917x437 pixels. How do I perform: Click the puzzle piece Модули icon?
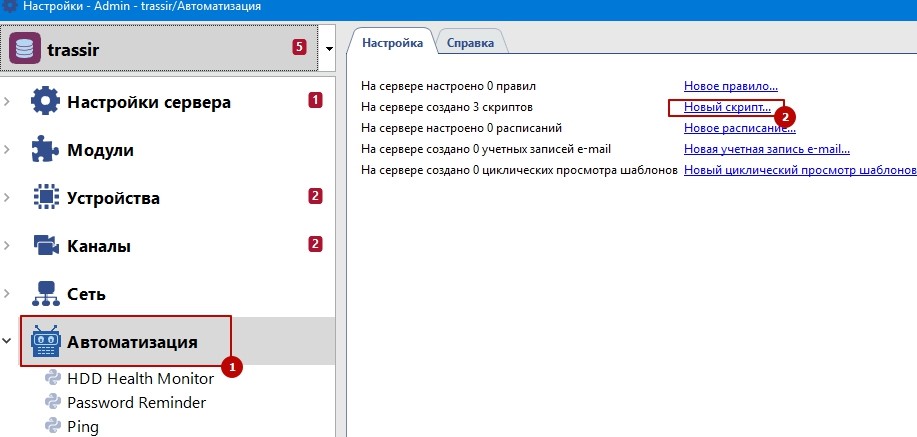click(46, 150)
